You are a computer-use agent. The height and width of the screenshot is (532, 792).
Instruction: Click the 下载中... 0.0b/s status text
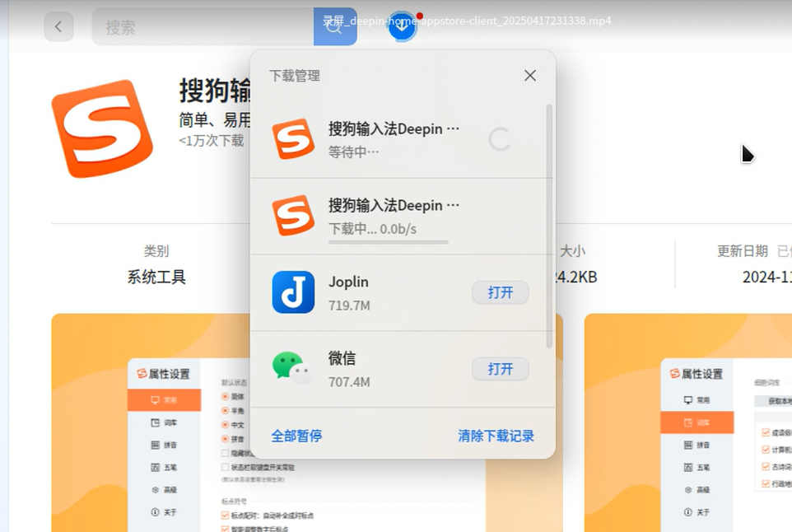373,229
